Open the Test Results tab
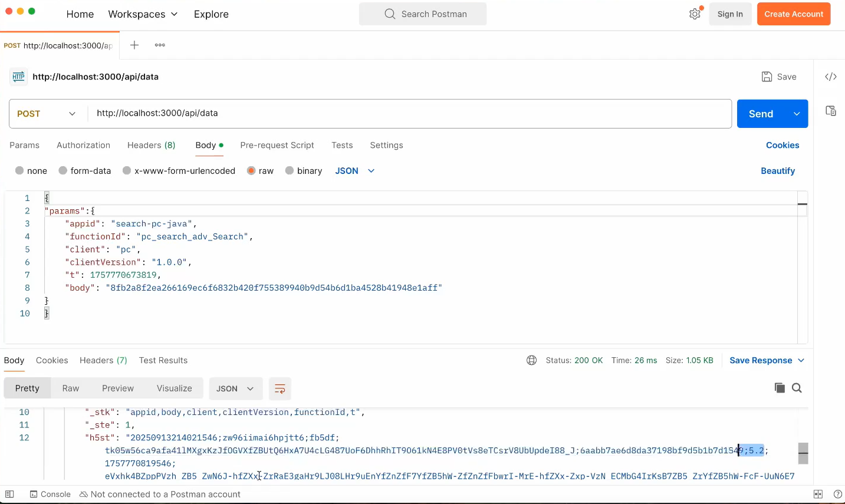The image size is (845, 504). [163, 360]
